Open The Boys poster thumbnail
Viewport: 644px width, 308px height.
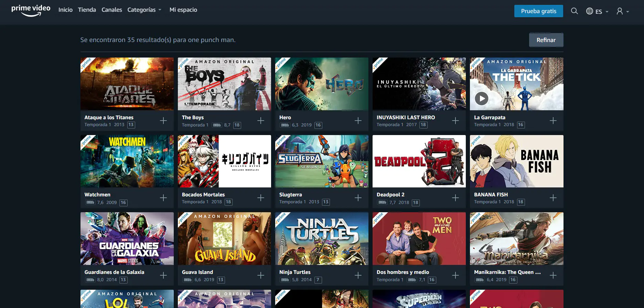(224, 84)
